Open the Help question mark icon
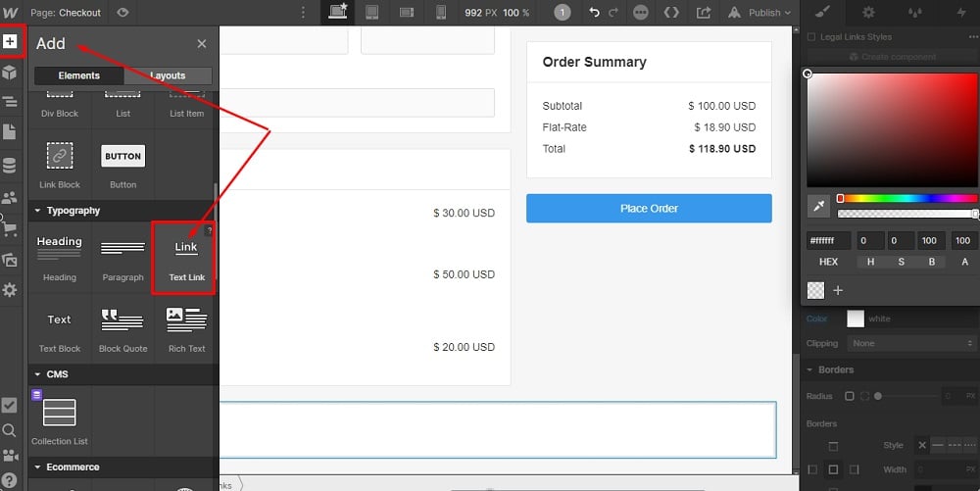 pyautogui.click(x=10, y=480)
